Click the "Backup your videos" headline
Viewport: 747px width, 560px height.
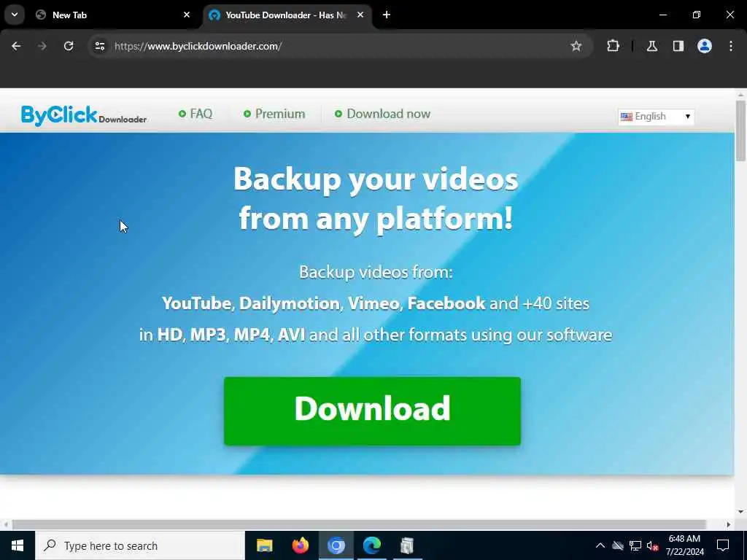point(376,179)
